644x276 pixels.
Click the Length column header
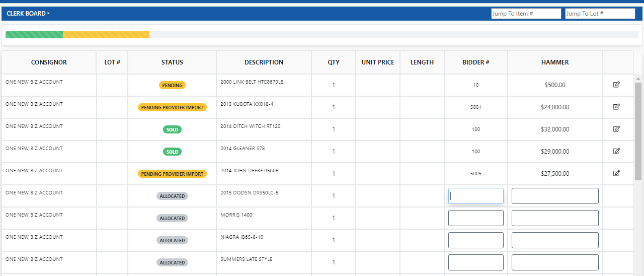[x=422, y=62]
